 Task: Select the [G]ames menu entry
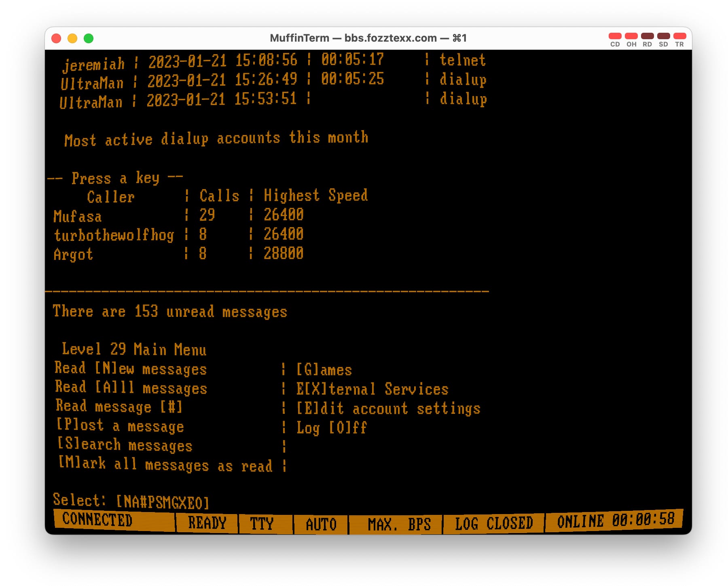point(324,370)
